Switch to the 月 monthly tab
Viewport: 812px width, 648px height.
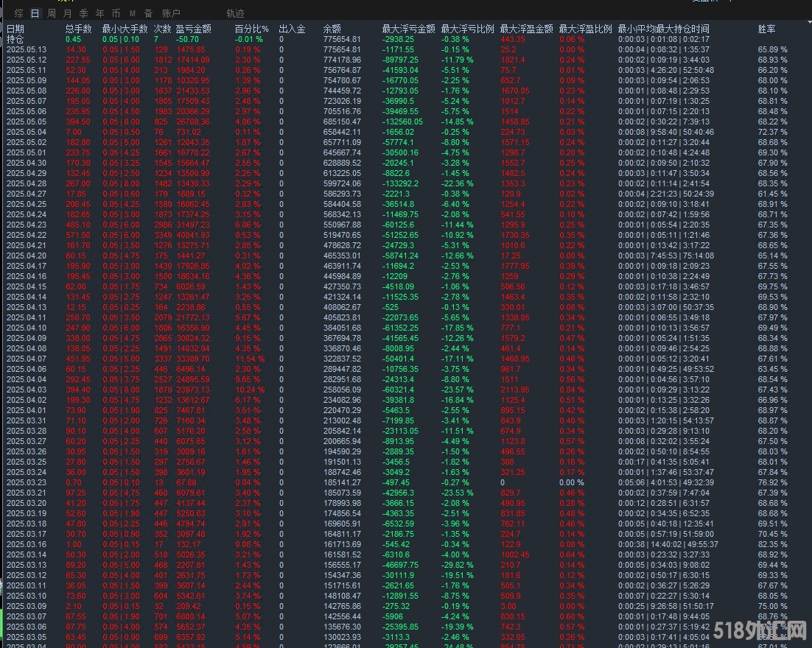point(67,13)
